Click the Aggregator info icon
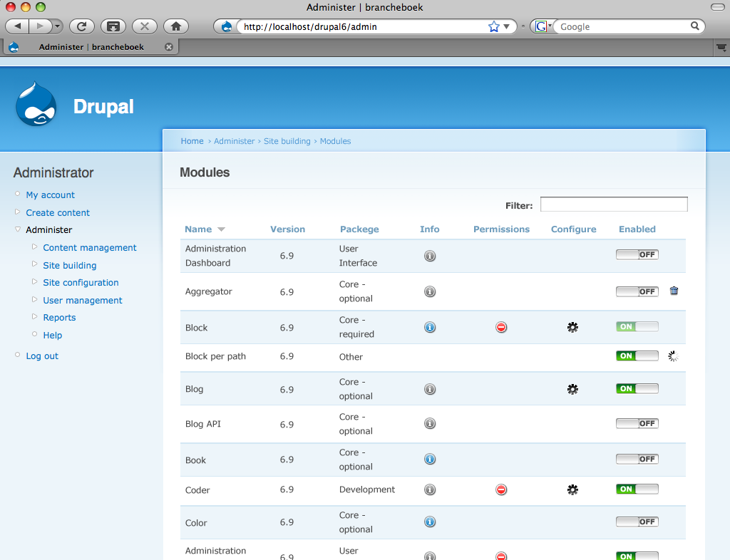 pos(430,291)
